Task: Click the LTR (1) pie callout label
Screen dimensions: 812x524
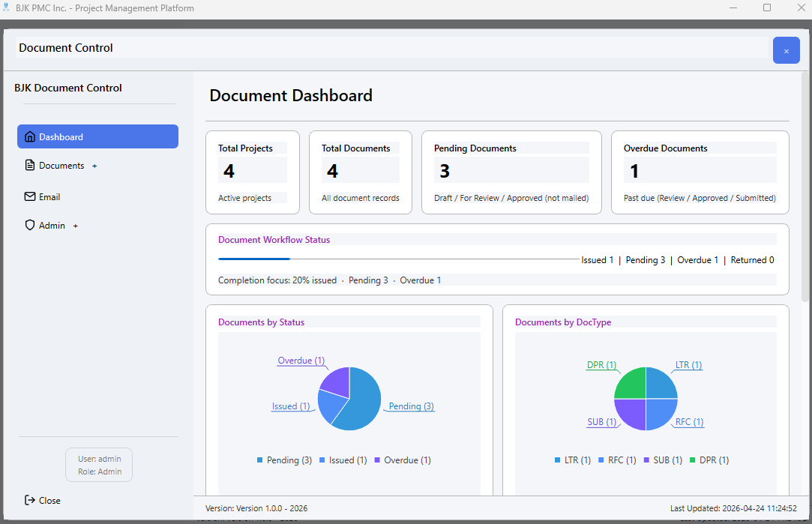Action: click(688, 365)
